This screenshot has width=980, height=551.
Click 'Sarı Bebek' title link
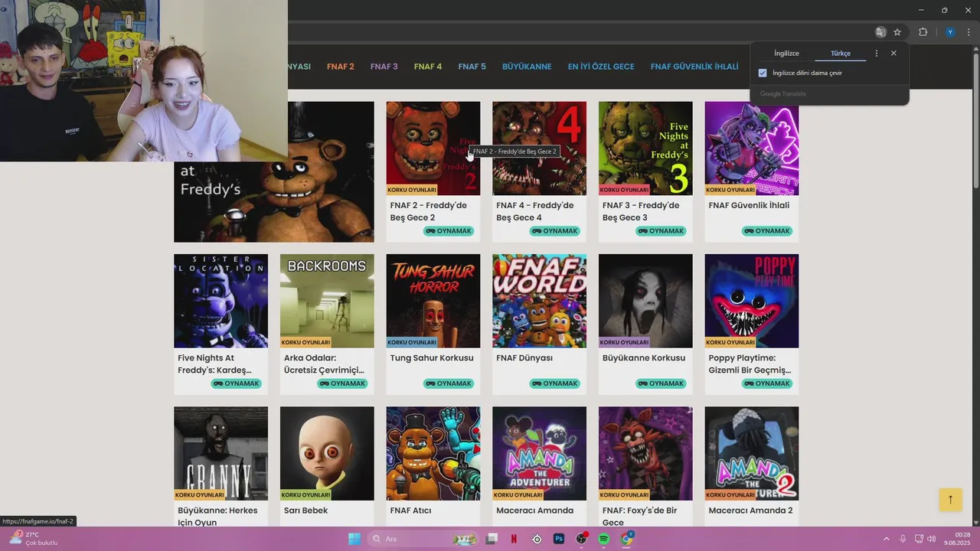pos(305,510)
